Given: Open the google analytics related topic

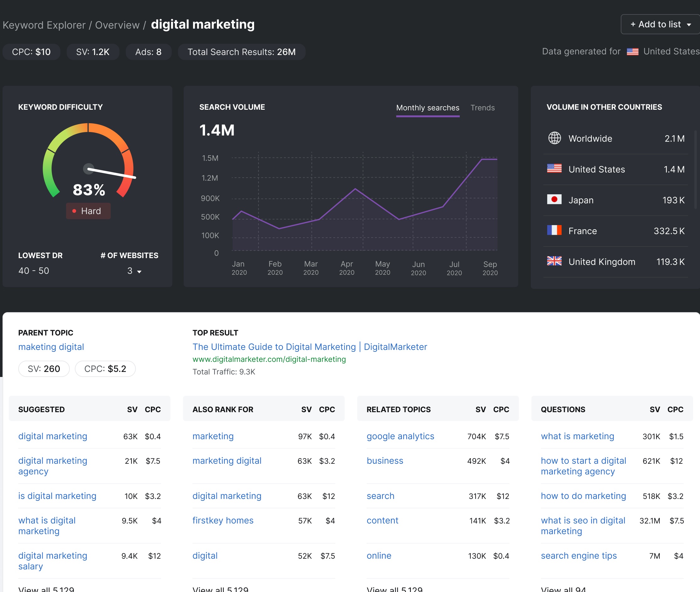Looking at the screenshot, I should click(400, 436).
